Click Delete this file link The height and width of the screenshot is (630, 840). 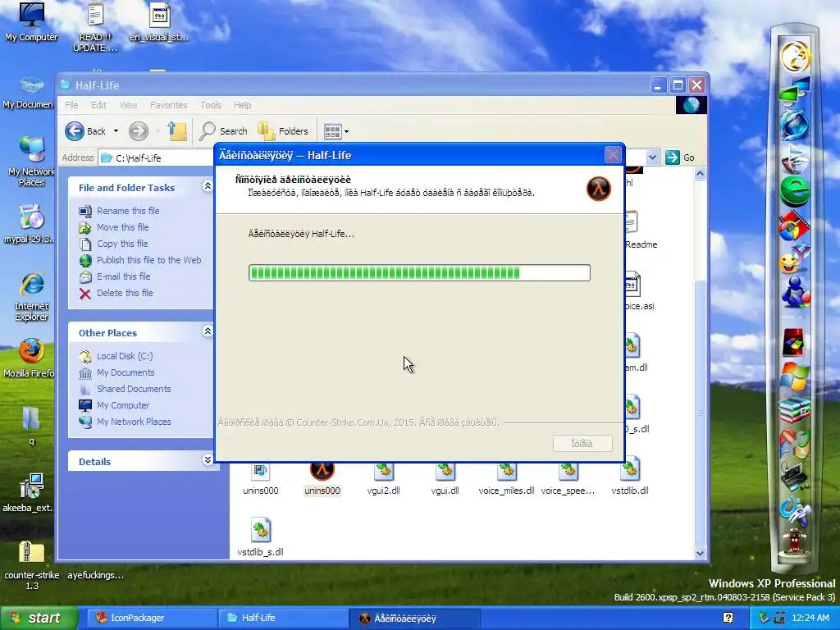125,293
